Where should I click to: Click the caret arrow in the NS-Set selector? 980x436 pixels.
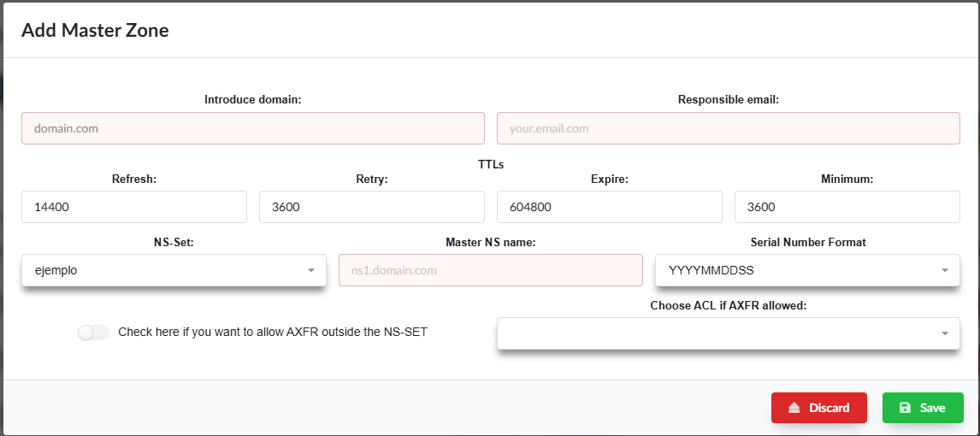pos(310,270)
